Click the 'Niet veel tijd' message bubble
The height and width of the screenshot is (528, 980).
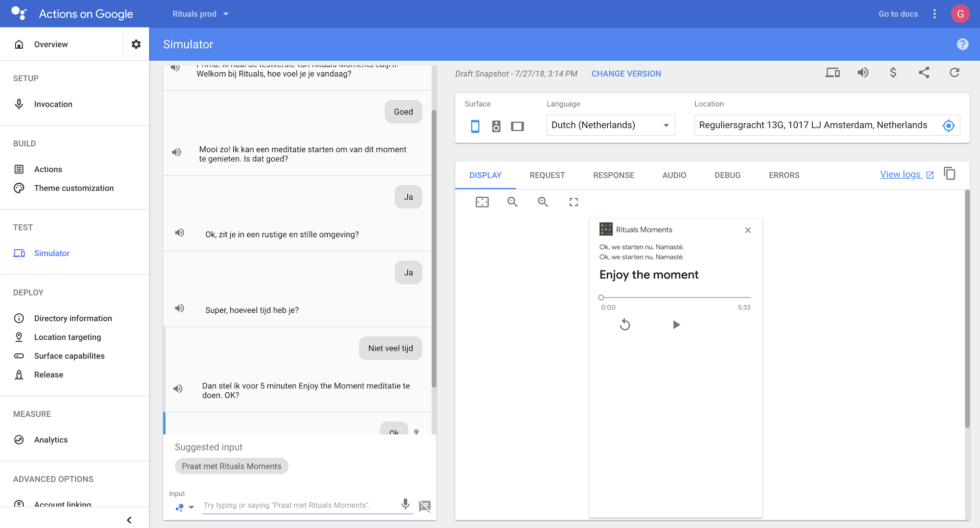pyautogui.click(x=390, y=348)
